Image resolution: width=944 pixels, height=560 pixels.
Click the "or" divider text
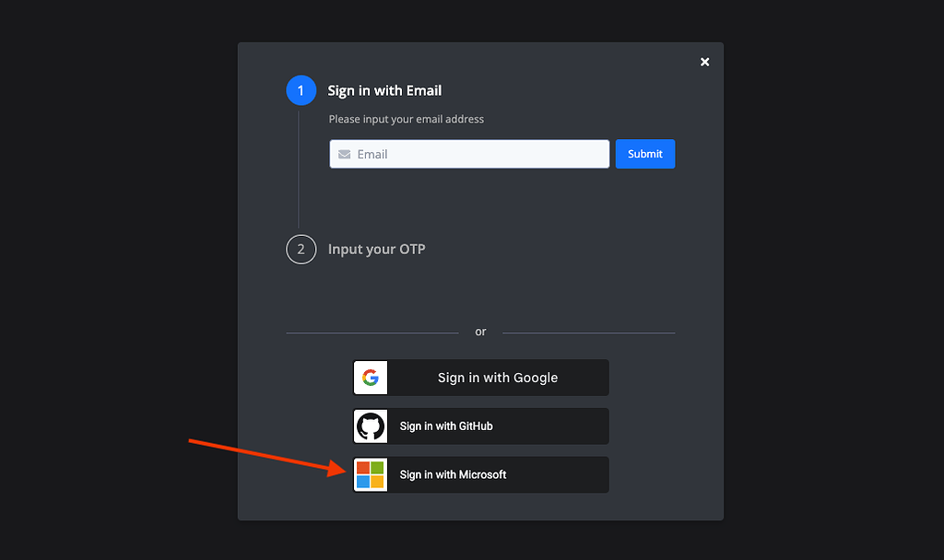(x=480, y=331)
